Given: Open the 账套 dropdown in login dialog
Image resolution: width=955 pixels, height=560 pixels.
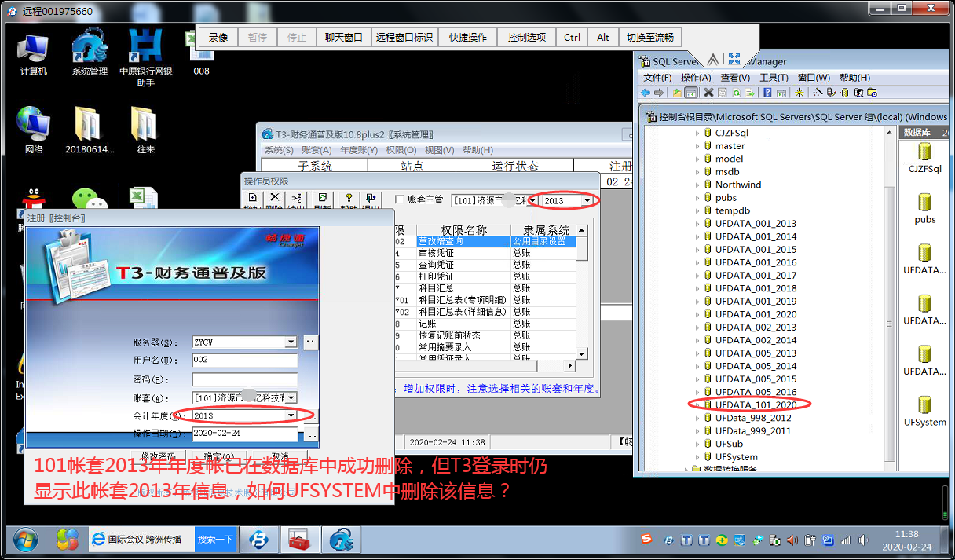Looking at the screenshot, I should point(291,397).
